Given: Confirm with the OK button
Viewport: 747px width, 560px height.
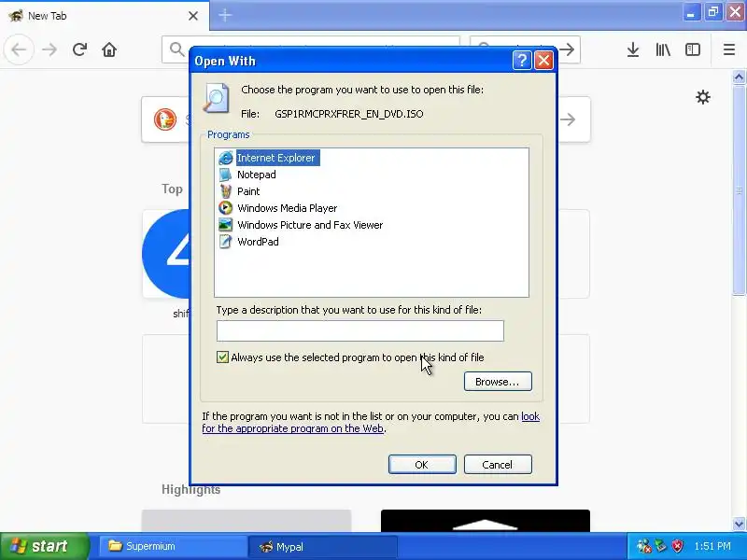Looking at the screenshot, I should (x=422, y=464).
